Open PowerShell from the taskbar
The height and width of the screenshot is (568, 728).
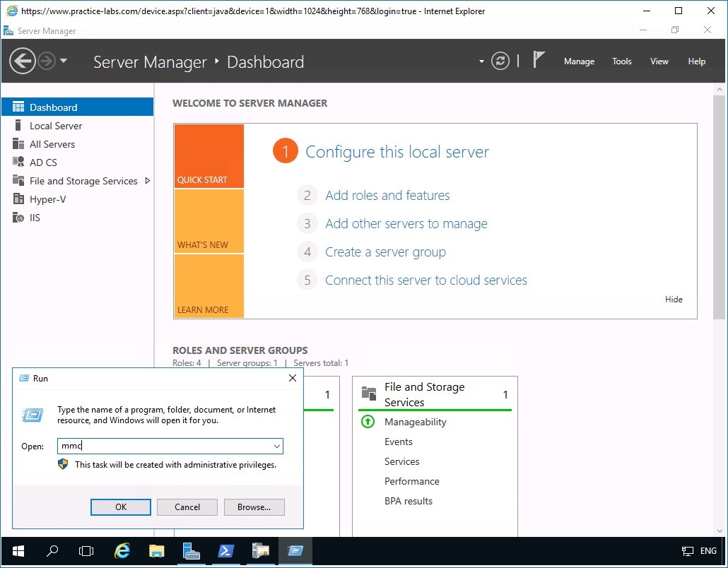click(x=225, y=551)
